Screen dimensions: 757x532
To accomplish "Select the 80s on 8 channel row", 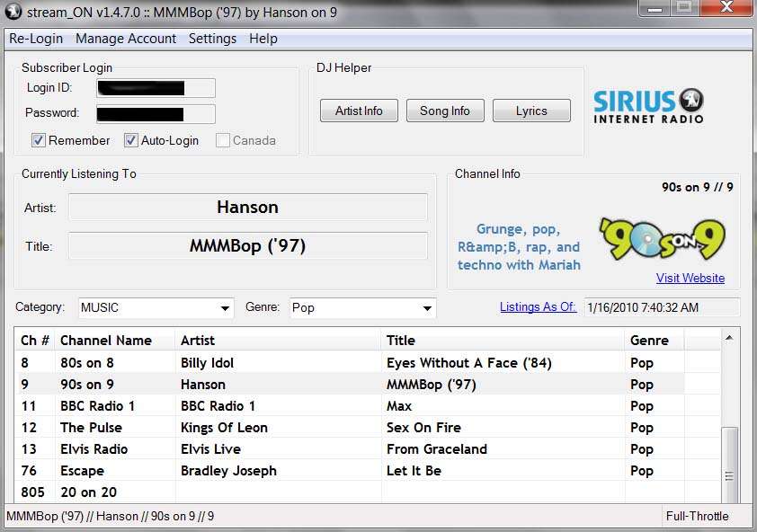I will tap(368, 362).
